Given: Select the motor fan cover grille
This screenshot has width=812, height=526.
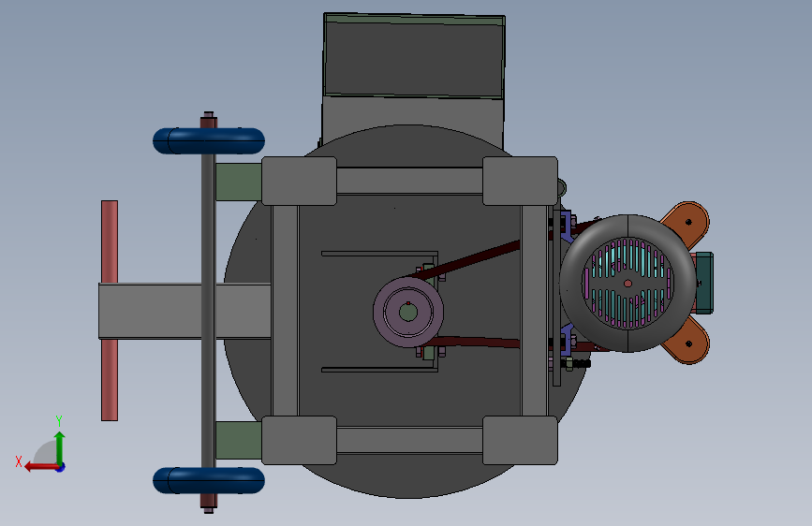Looking at the screenshot, I should tap(627, 284).
